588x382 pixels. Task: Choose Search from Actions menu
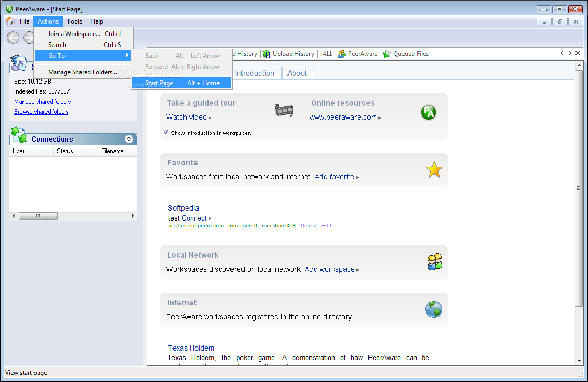tap(84, 44)
